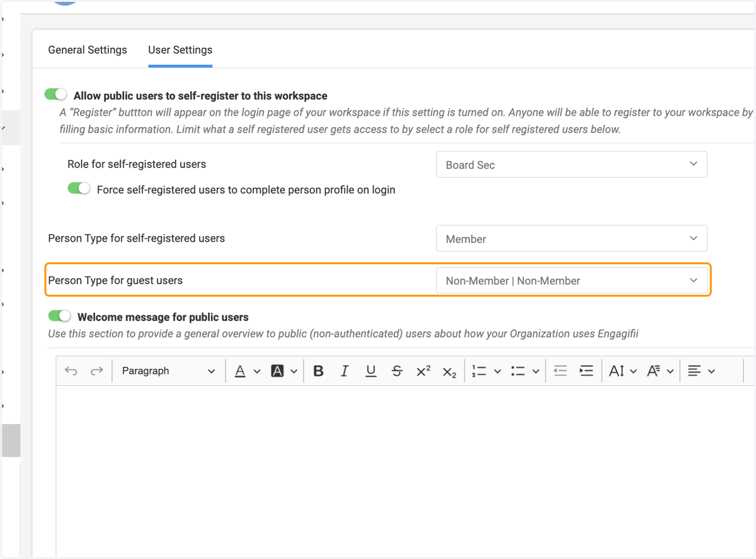Open text alignment options

point(701,371)
